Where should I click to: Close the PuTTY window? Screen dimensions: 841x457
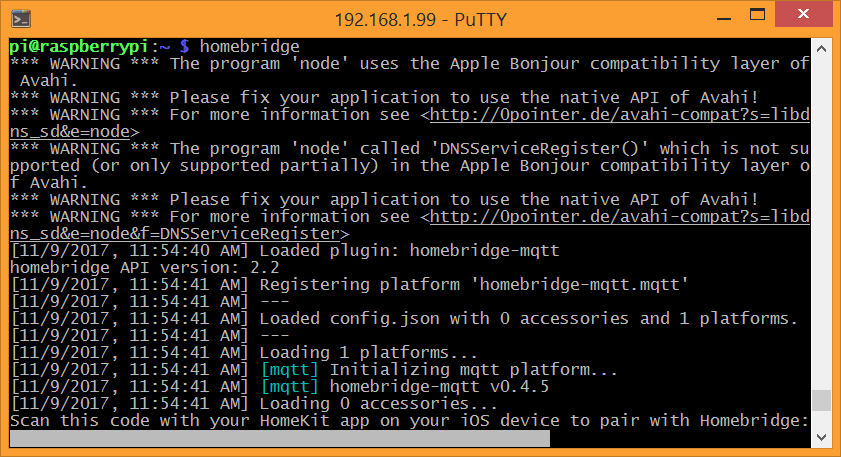(x=803, y=14)
